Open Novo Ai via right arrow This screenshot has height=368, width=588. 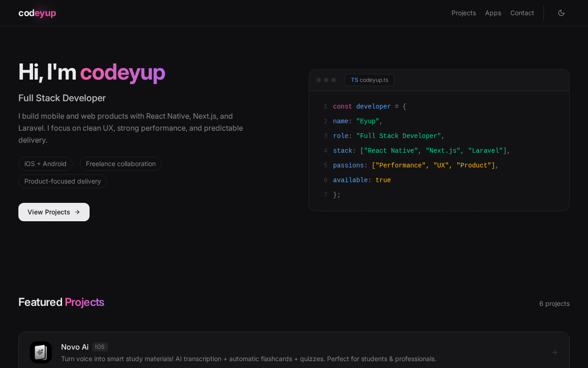(554, 352)
